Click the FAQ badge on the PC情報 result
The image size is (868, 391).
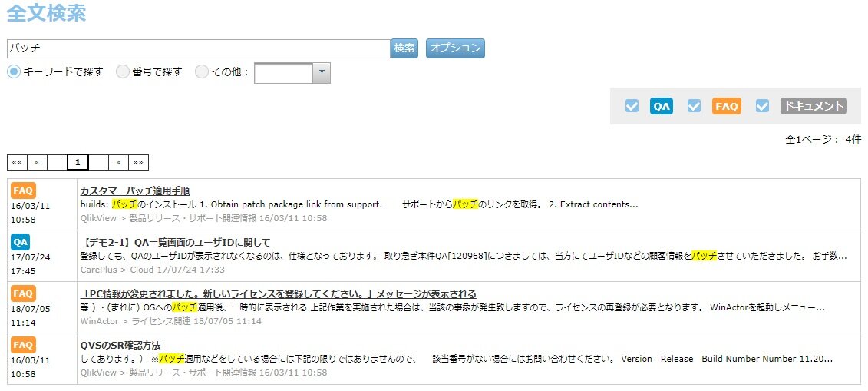coord(23,293)
